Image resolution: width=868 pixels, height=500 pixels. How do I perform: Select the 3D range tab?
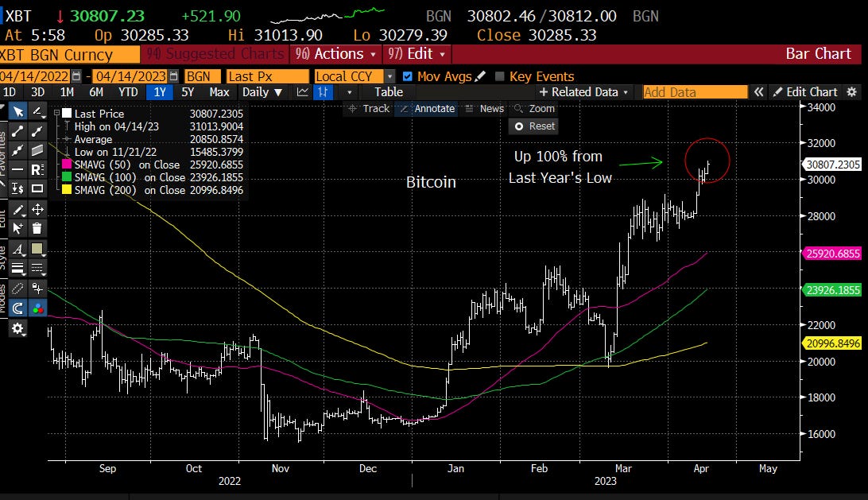click(37, 92)
